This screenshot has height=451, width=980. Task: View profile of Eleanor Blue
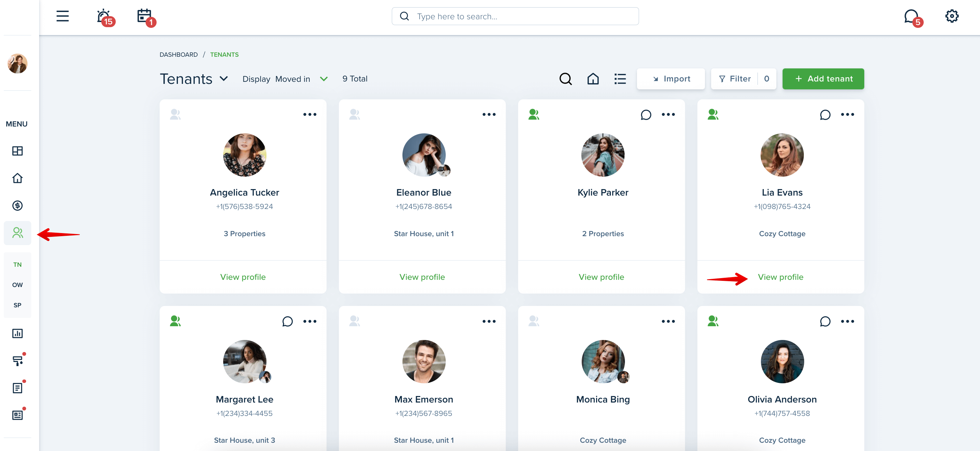point(422,277)
